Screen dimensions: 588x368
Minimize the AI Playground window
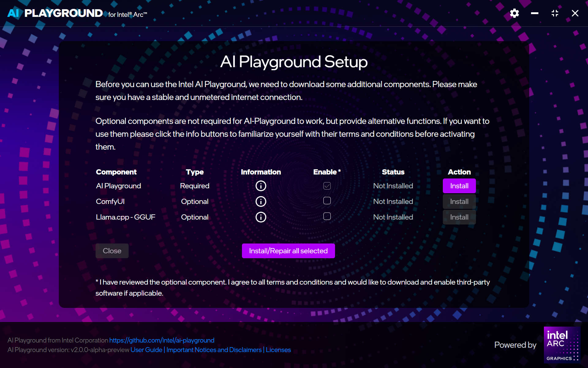[x=535, y=13]
